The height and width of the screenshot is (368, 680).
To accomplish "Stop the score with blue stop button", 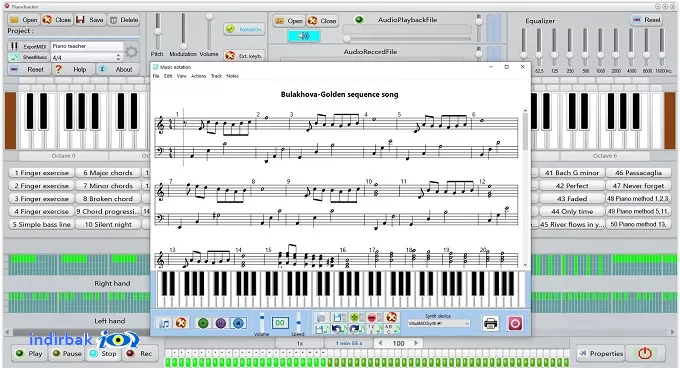I will [238, 323].
